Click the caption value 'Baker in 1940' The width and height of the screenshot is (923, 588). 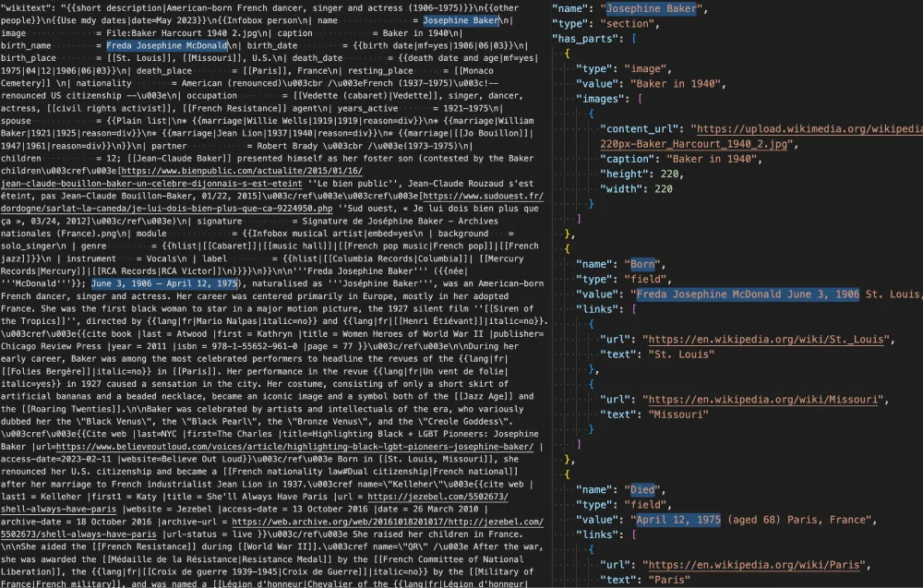click(711, 159)
